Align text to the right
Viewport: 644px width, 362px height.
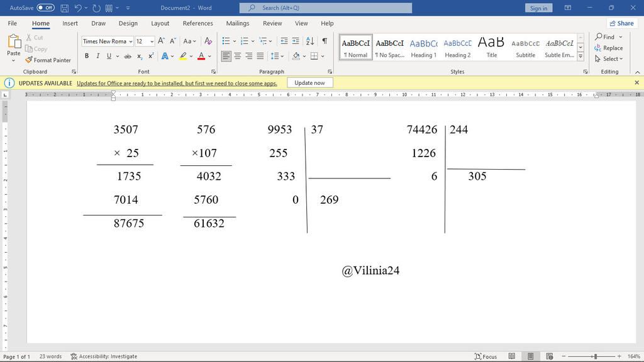click(249, 56)
